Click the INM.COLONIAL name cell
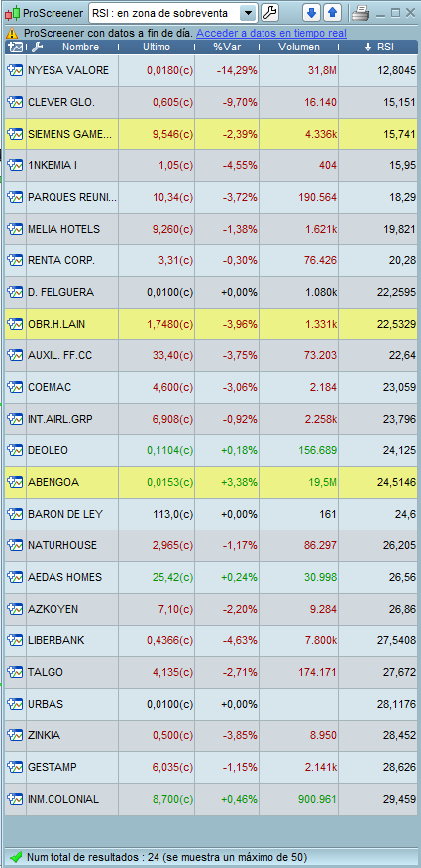This screenshot has width=421, height=868. [72, 799]
